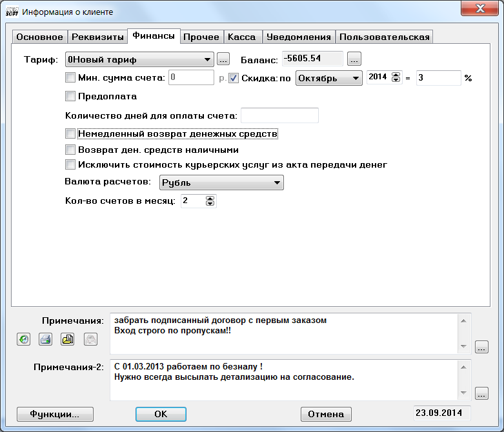504x432 pixels.
Task: Click the Баланс field showing -5605.54
Action: 312,59
